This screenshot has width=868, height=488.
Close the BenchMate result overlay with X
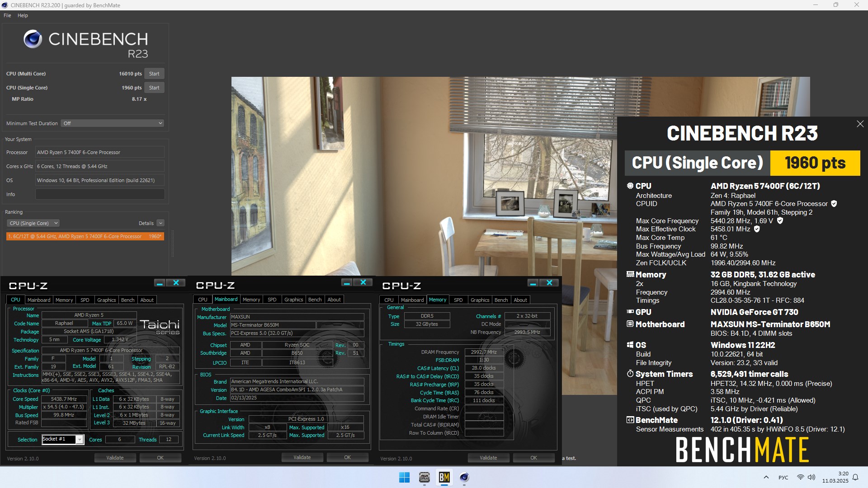pyautogui.click(x=860, y=124)
